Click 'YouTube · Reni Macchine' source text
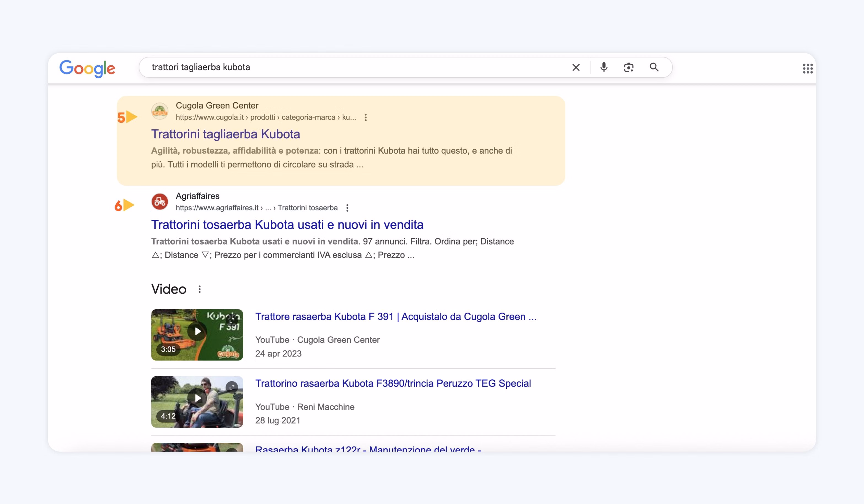The height and width of the screenshot is (504, 864). coord(305,407)
